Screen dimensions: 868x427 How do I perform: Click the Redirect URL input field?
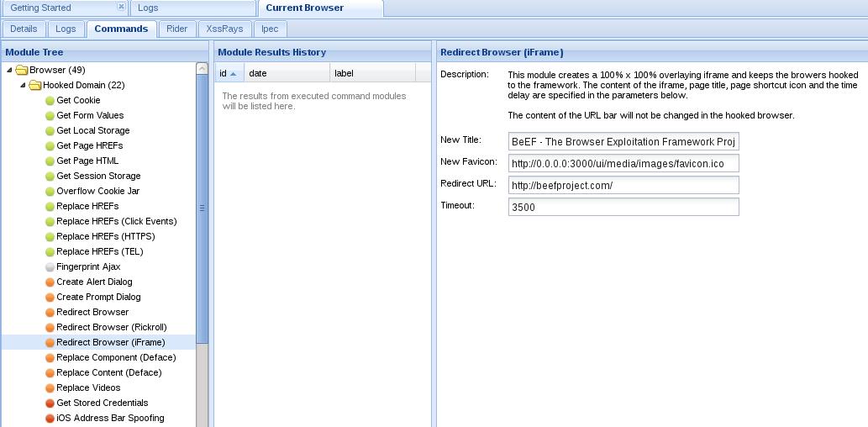click(x=623, y=185)
